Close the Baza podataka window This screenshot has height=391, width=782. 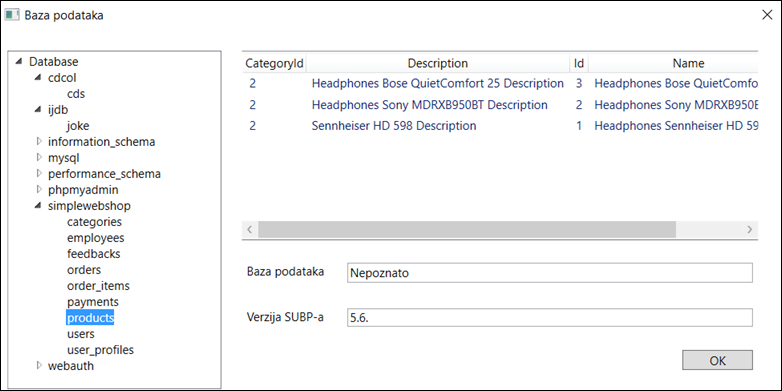click(x=767, y=15)
